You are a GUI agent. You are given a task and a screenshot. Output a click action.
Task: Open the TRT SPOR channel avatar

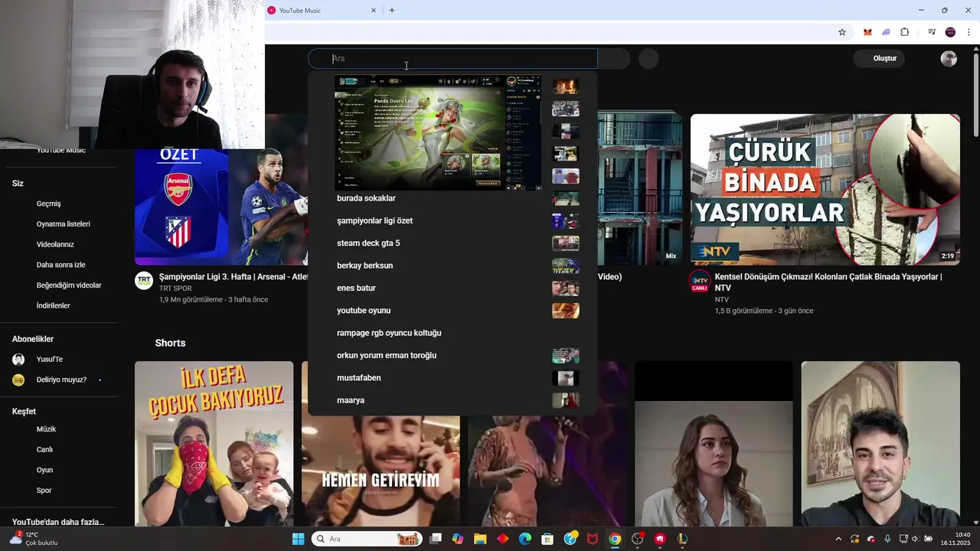coord(144,280)
